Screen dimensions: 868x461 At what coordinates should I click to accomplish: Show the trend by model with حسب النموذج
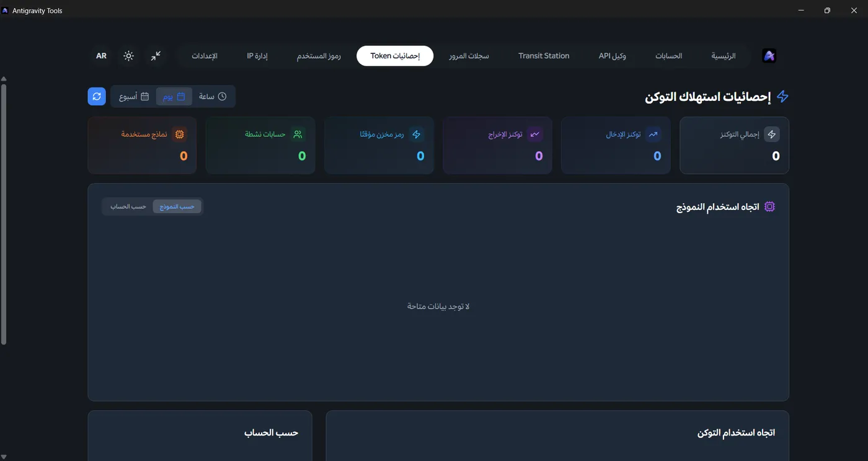[x=177, y=206]
